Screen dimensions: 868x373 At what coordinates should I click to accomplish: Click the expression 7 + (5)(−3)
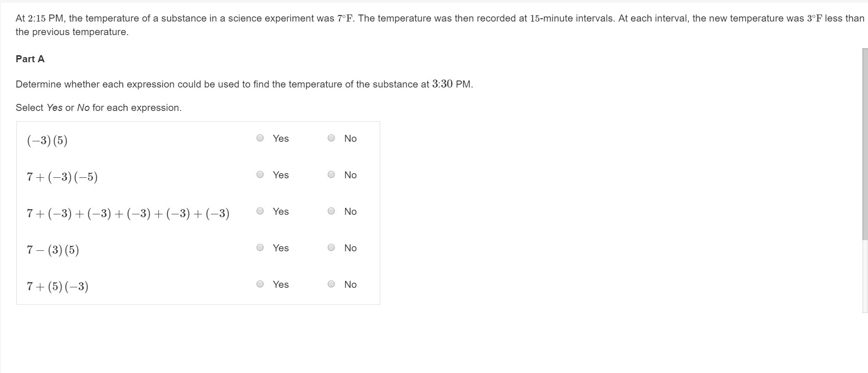(58, 286)
